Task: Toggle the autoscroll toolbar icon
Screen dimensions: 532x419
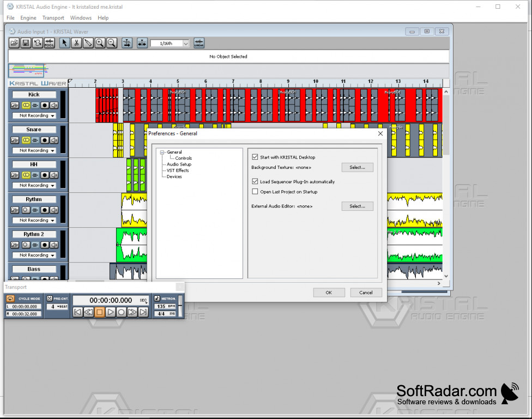Action: point(127,43)
